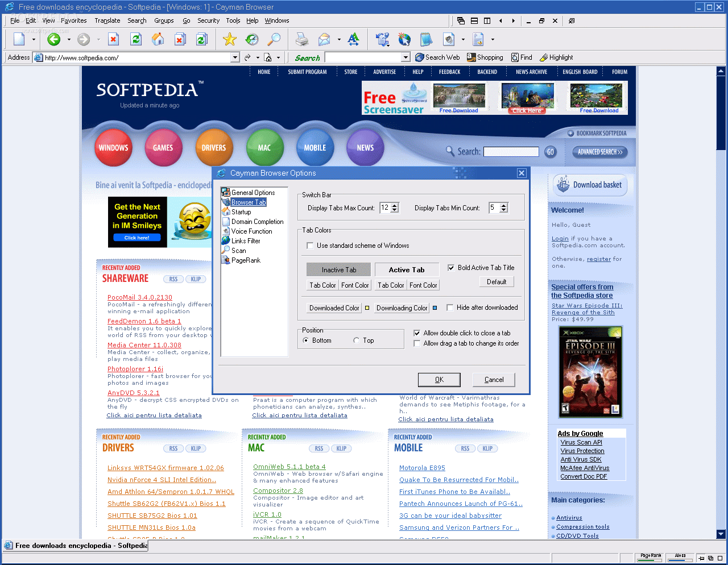Click the Display Tabs Max Count spinner

395,208
